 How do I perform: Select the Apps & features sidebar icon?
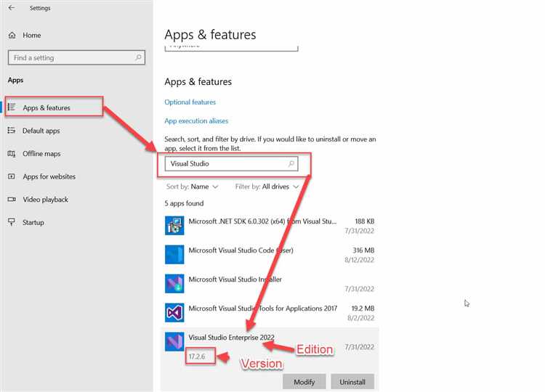point(12,107)
